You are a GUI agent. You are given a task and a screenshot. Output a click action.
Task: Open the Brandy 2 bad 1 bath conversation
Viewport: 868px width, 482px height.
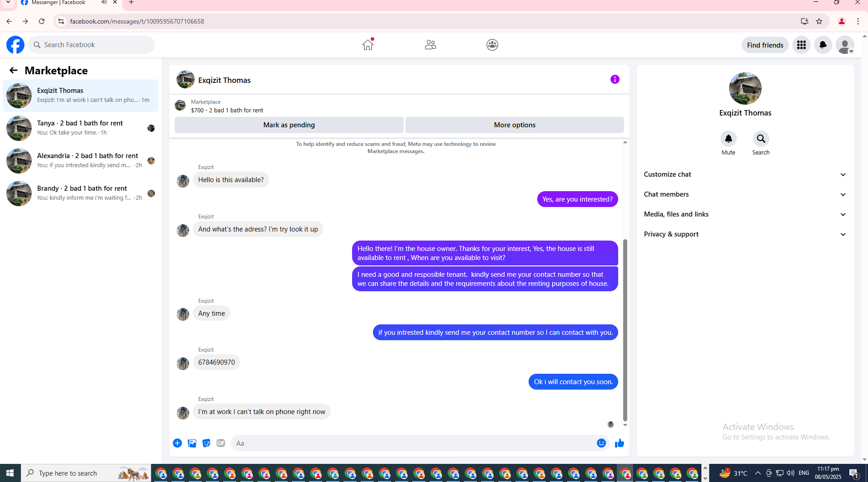pyautogui.click(x=81, y=193)
